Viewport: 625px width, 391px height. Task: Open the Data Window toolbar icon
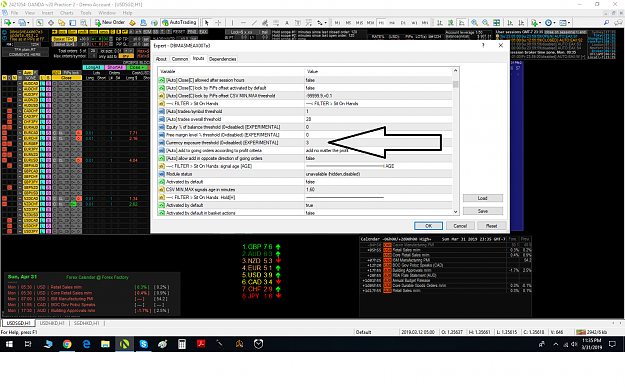tap(51, 23)
